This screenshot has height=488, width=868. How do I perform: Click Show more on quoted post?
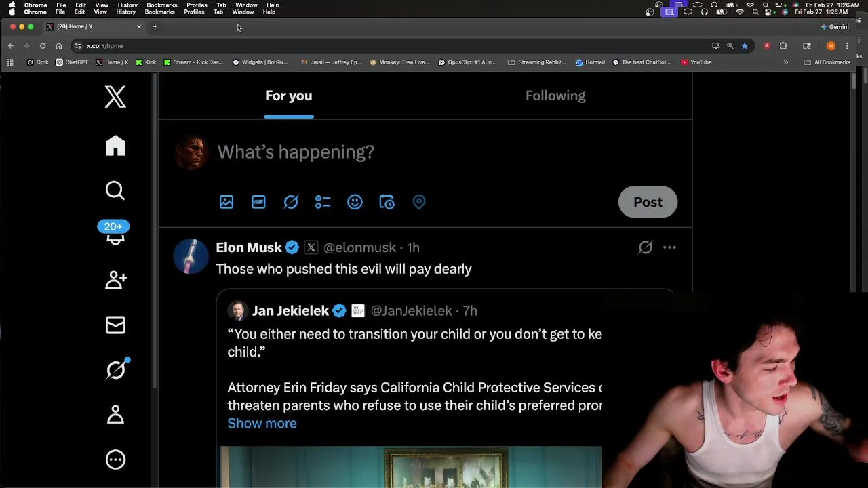tap(262, 423)
